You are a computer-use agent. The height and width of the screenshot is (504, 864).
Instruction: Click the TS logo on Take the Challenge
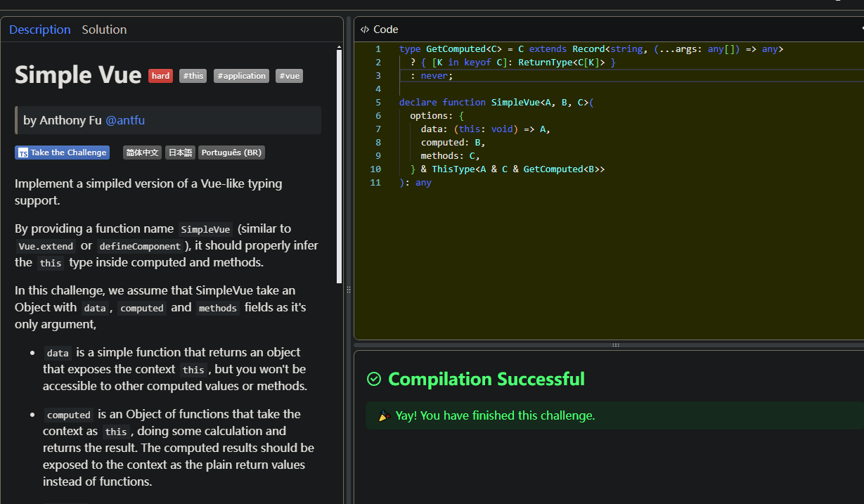coord(23,153)
